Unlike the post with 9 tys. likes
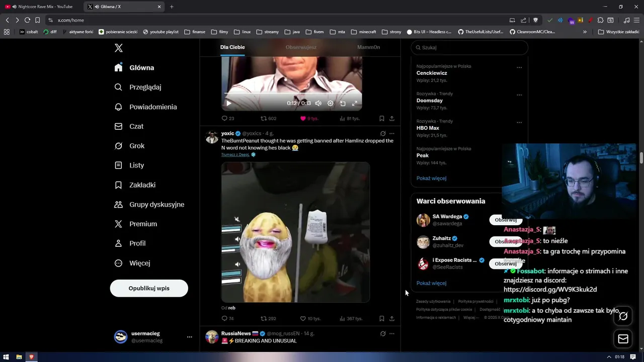644x362 pixels. 309,119
